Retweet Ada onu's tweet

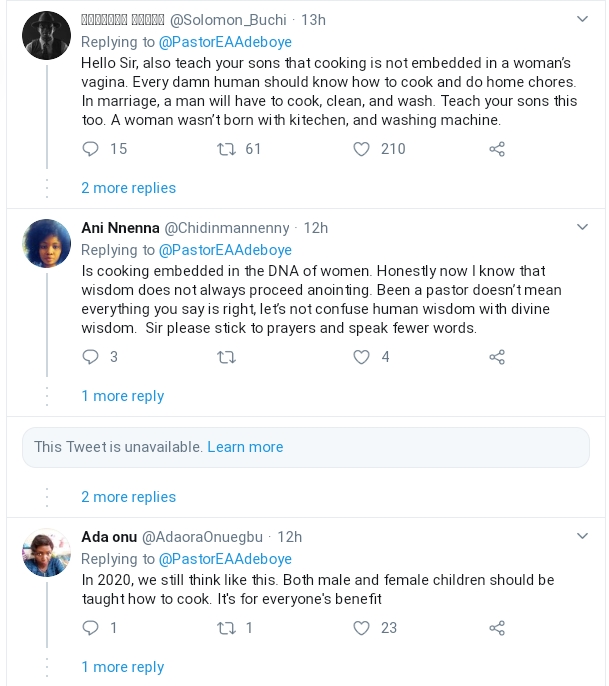pyautogui.click(x=227, y=628)
